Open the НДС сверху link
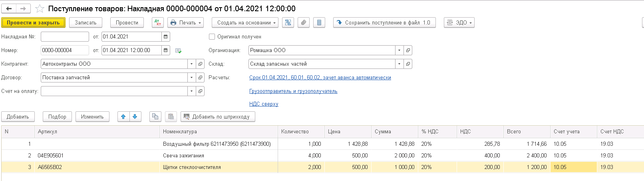Viewport: 644px width, 181px height. 264,104
